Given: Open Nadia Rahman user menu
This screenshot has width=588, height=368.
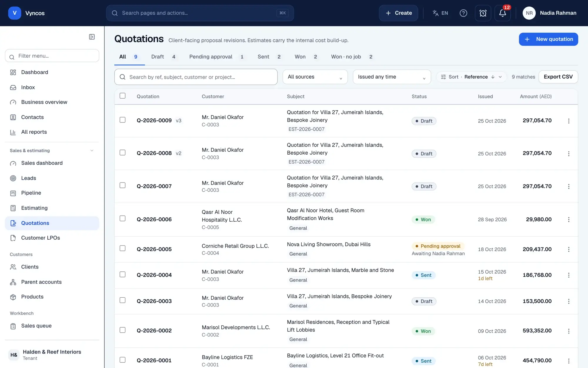Looking at the screenshot, I should tap(549, 13).
